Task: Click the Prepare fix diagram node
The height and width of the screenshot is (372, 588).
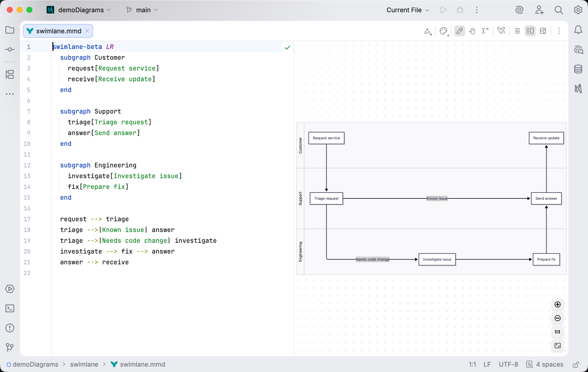Action: (x=546, y=259)
